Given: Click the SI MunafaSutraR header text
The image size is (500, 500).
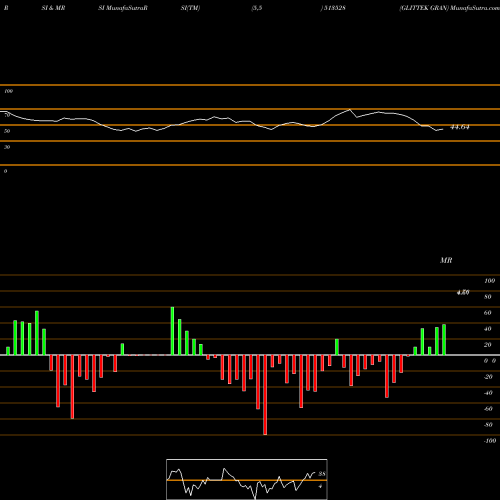Looking at the screenshot, I should pos(123,8).
